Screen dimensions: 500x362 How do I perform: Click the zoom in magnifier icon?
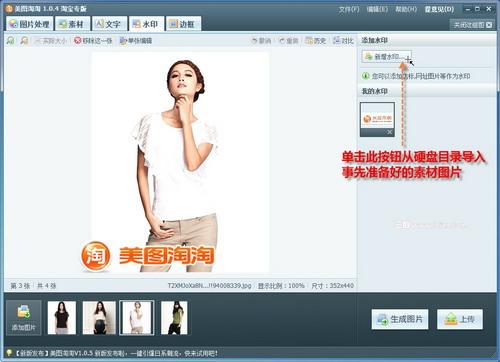pos(11,41)
